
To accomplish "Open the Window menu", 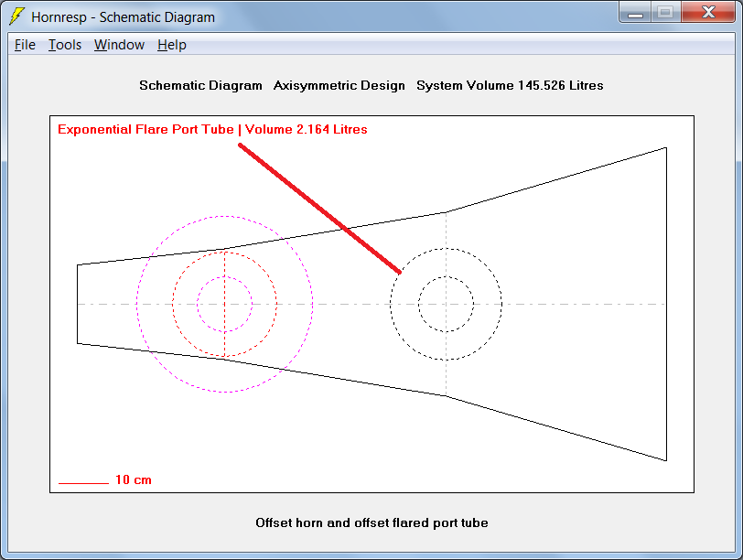I will click(119, 45).
